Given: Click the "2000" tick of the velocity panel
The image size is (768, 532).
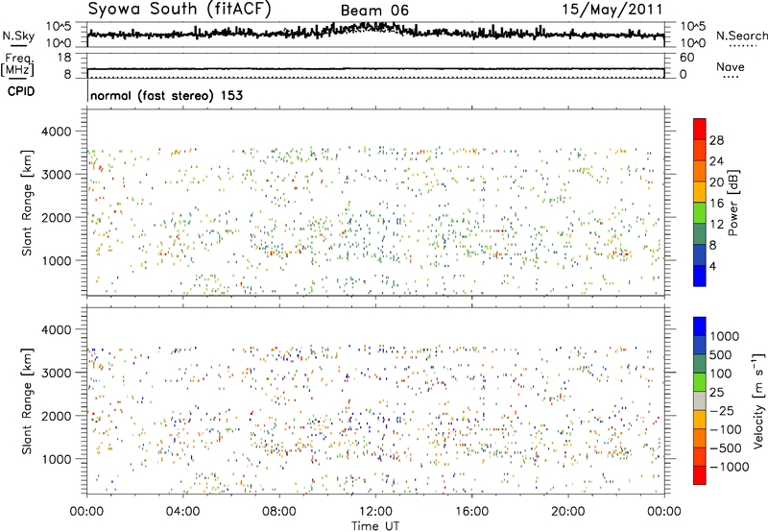Looking at the screenshot, I should tap(56, 416).
